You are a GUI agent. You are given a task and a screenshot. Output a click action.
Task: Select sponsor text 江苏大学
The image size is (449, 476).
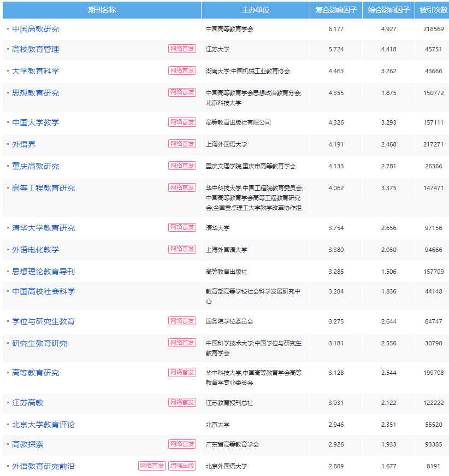(x=217, y=49)
